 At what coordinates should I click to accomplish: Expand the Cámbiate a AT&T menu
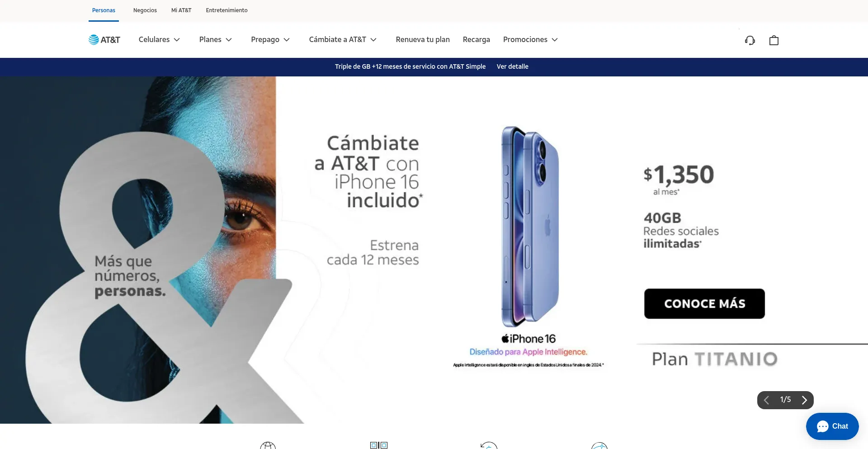click(343, 40)
